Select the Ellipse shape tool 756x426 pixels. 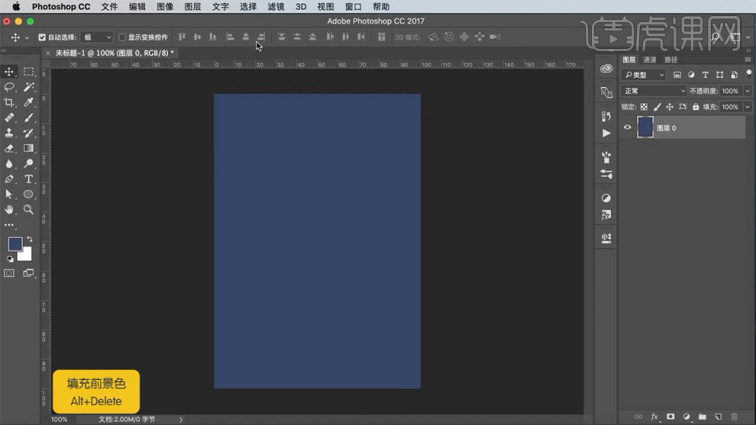[x=28, y=194]
